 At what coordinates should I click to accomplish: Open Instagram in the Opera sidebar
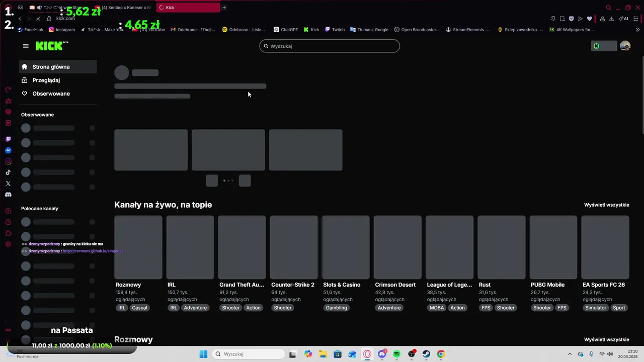8,161
